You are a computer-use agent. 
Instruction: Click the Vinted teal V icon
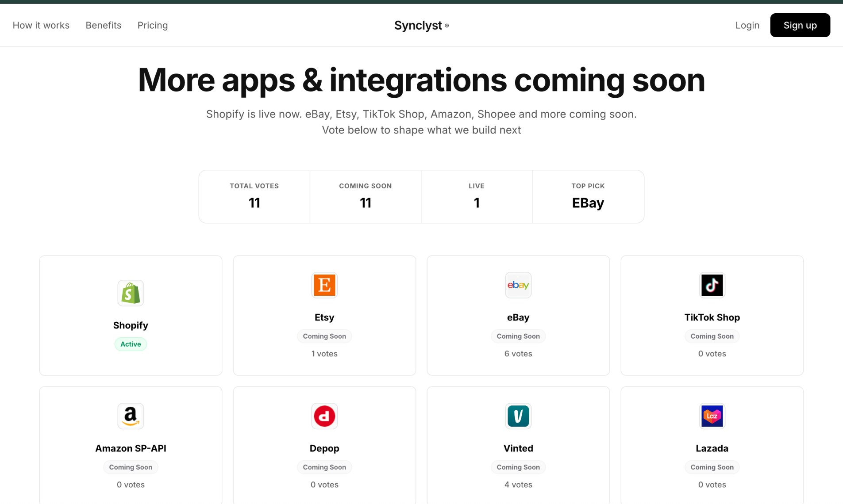(x=518, y=416)
